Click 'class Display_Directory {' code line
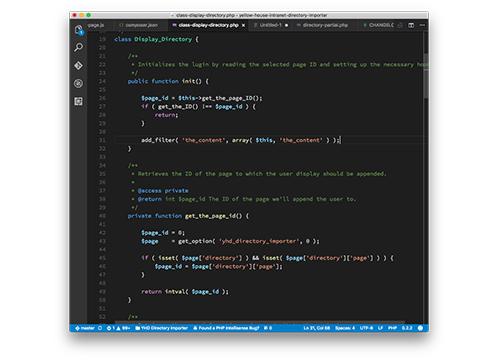 click(156, 39)
